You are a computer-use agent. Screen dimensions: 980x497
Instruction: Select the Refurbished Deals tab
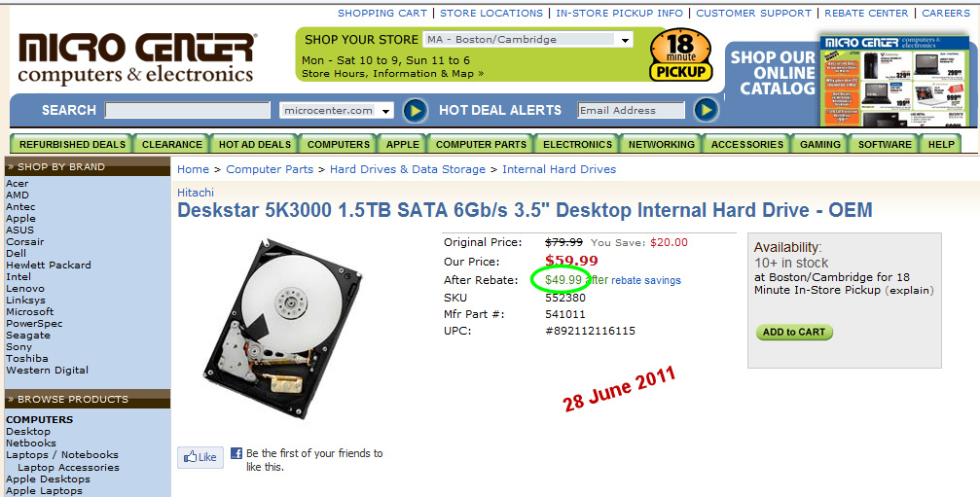pos(72,144)
